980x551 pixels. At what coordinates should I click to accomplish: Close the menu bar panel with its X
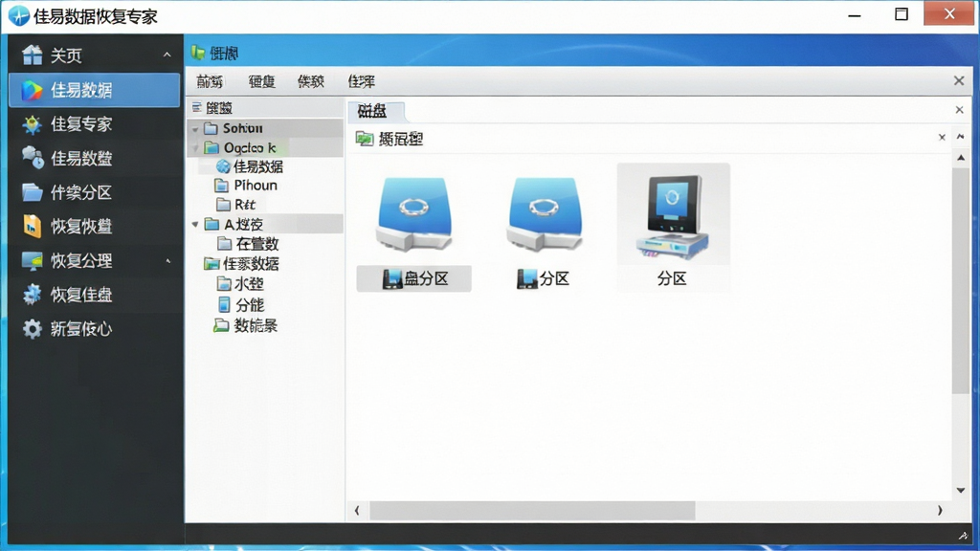[x=959, y=80]
